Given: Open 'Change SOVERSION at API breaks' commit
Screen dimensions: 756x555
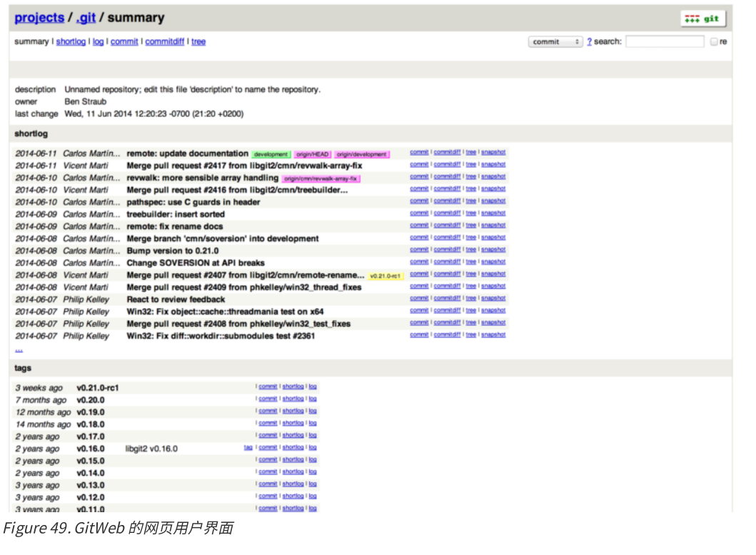Looking at the screenshot, I should pyautogui.click(x=196, y=263).
